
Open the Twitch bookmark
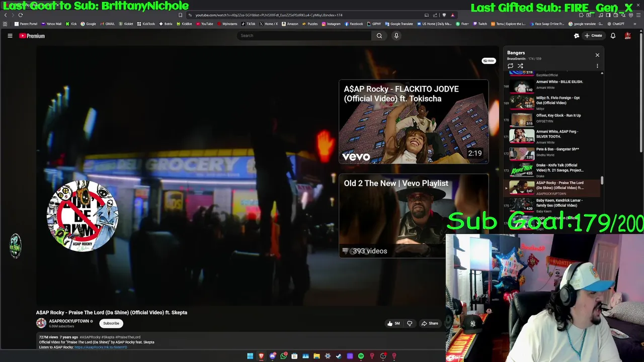point(480,24)
